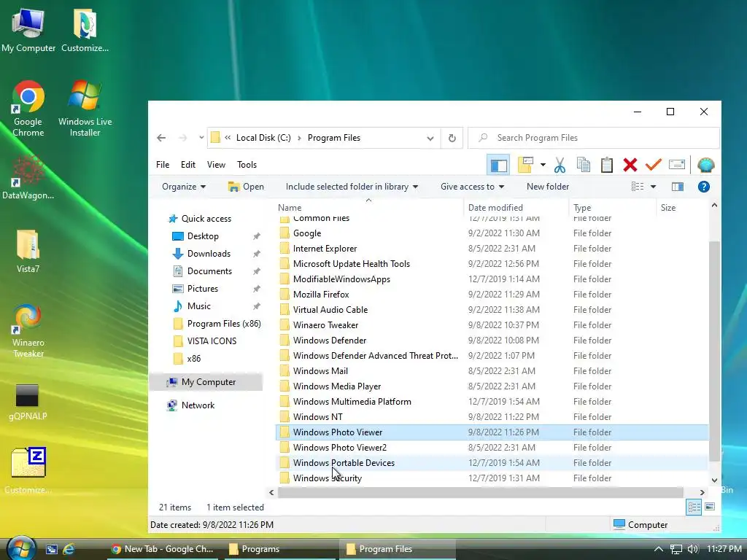Select Downloads in navigation pane
This screenshot has width=747, height=560.
tap(209, 254)
